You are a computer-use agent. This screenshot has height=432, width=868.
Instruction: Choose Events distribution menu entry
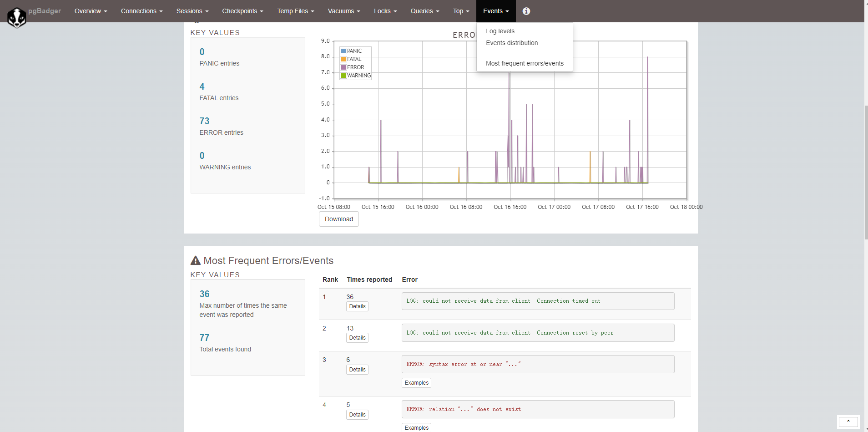click(512, 43)
